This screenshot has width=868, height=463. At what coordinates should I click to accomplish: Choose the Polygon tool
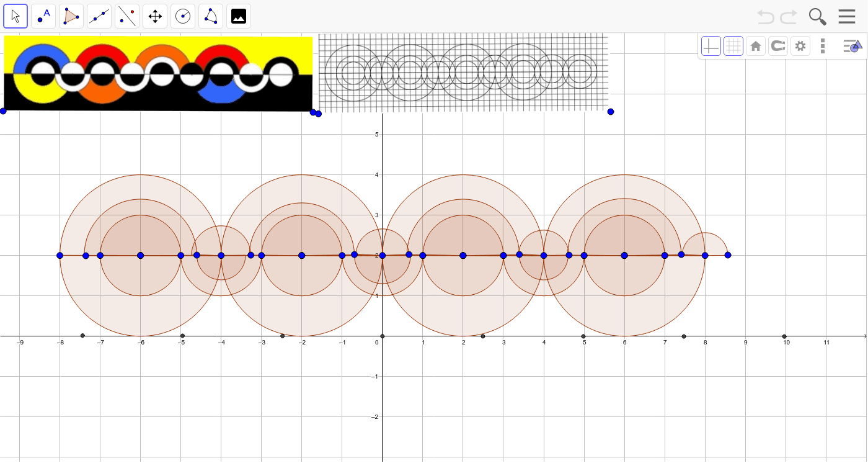coord(71,16)
